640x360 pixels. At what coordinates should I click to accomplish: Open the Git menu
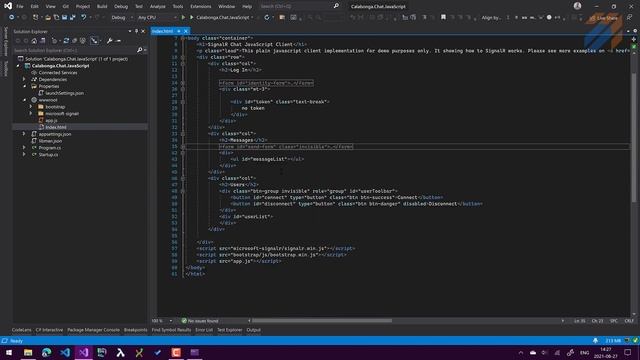(x=66, y=6)
